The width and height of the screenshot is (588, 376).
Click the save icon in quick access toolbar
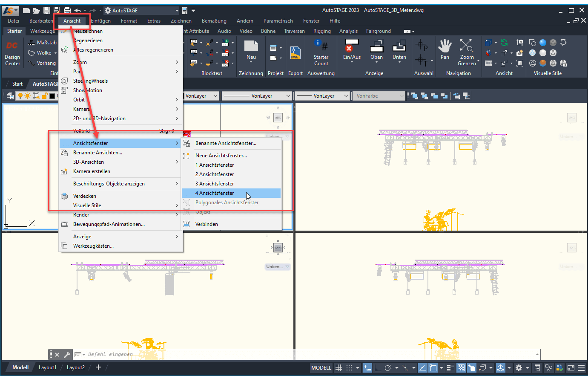47,10
